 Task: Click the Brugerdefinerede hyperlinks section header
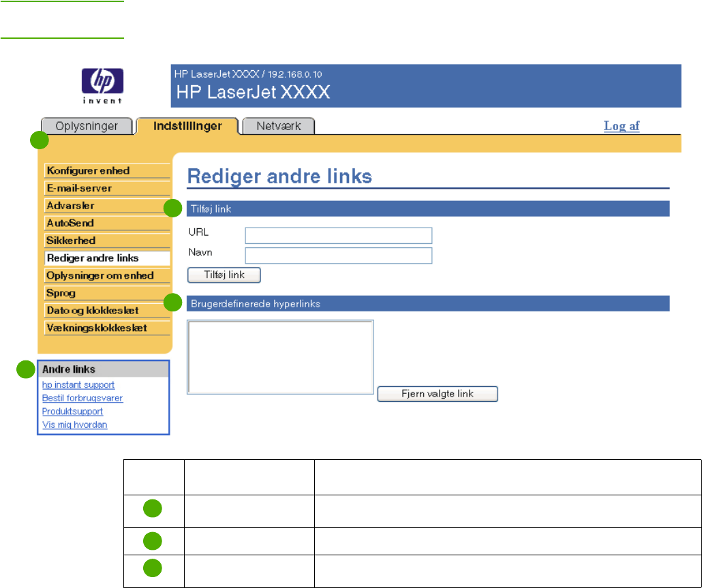[428, 303]
